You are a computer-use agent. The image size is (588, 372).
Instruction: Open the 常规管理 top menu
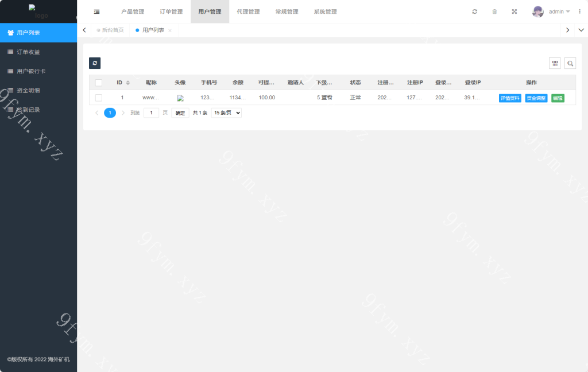[x=287, y=11]
